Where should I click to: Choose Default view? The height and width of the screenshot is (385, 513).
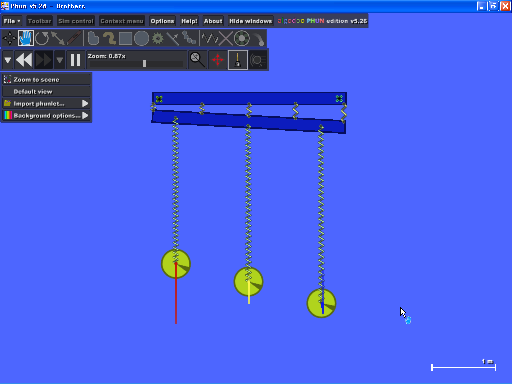point(46,91)
